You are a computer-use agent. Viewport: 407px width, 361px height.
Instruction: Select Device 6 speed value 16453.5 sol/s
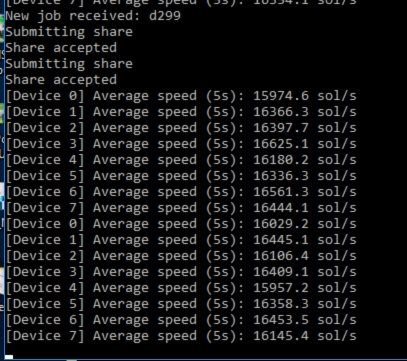(x=305, y=320)
